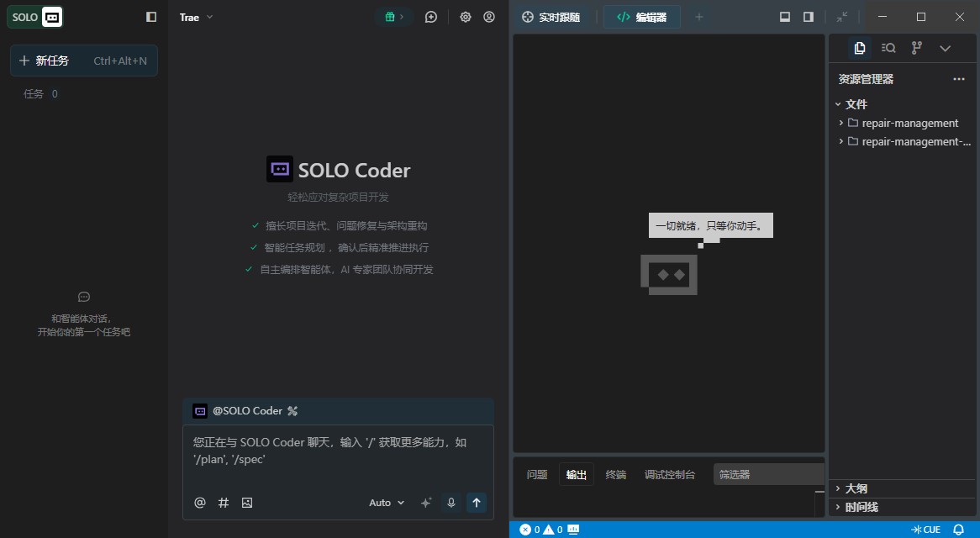Open settings gear icon
Image resolution: width=980 pixels, height=538 pixels.
(466, 17)
